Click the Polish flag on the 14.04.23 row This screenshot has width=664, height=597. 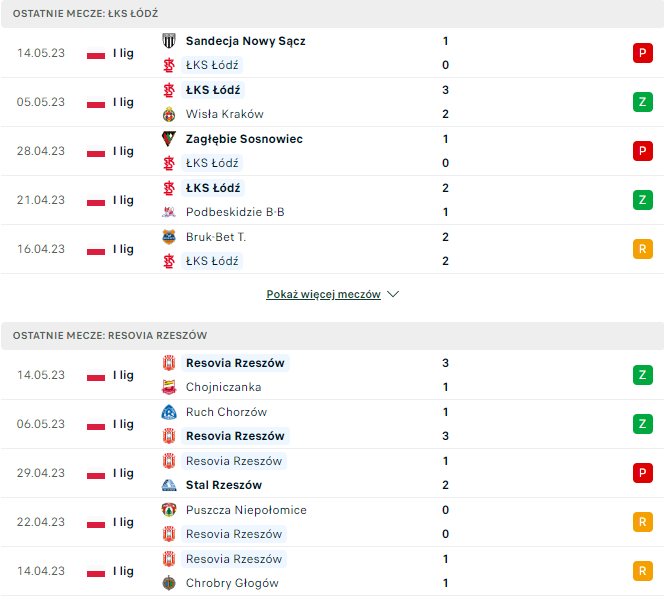tap(96, 572)
